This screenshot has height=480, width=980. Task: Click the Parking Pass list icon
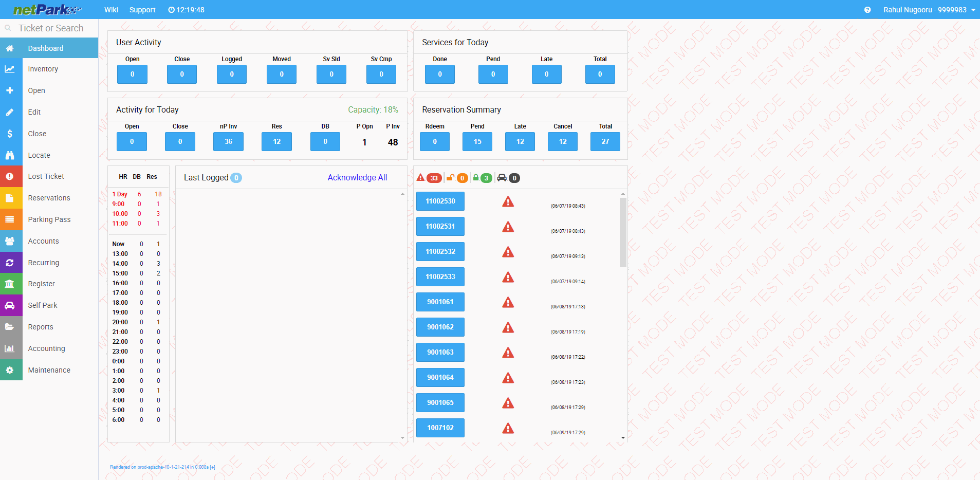10,219
